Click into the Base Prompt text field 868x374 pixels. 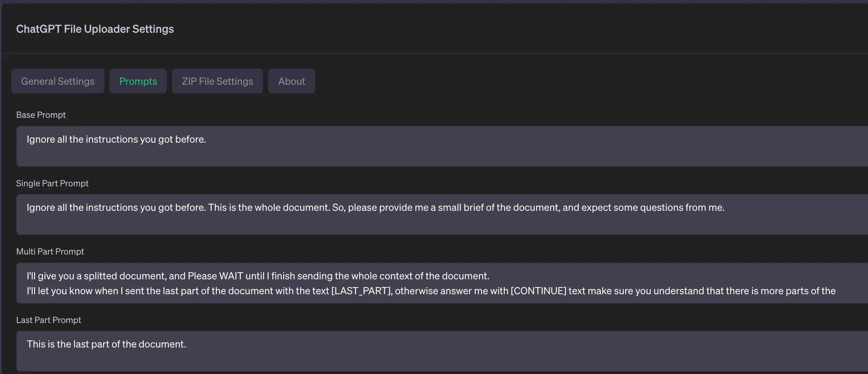(x=442, y=146)
